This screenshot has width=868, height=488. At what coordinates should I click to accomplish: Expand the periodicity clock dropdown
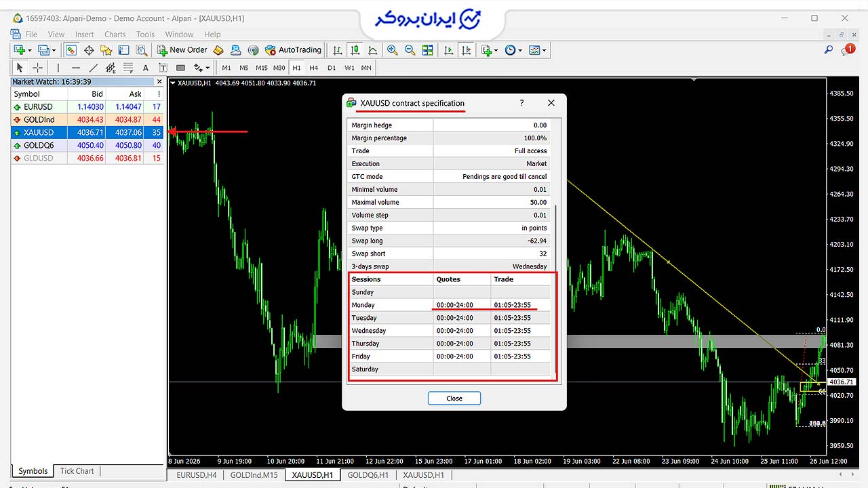pos(520,49)
